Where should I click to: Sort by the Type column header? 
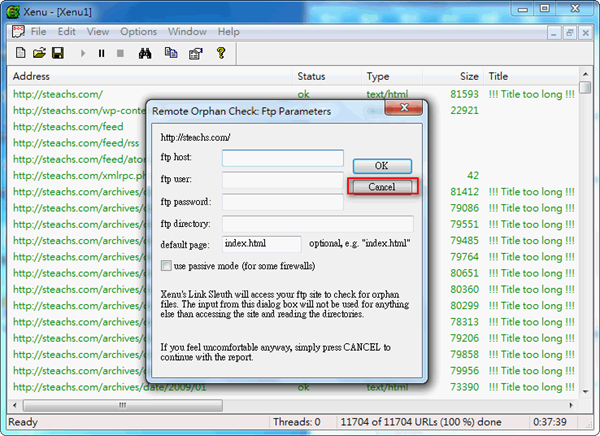392,76
